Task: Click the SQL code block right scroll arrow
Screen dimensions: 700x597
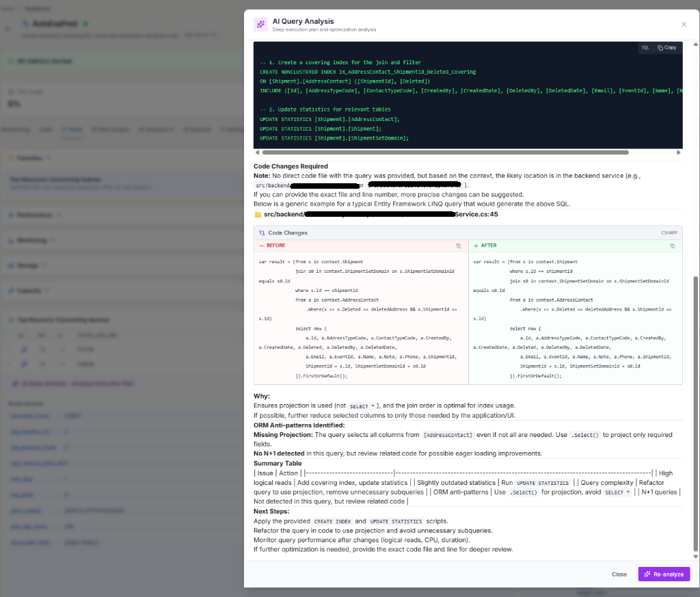Action: click(679, 152)
